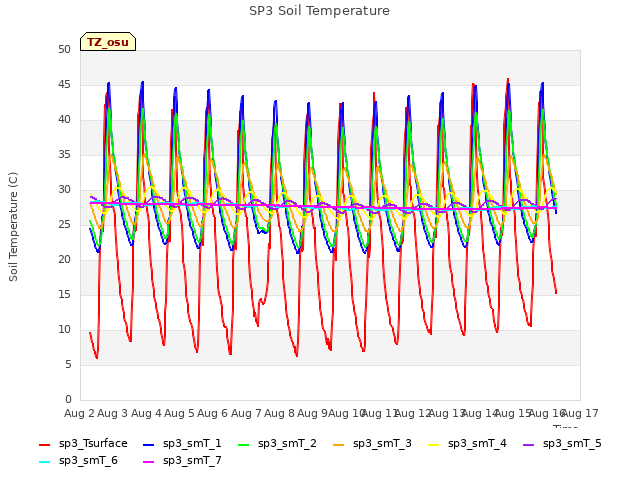The height and width of the screenshot is (480, 640).
Task: Click the 45 y-axis tick label
Action: coord(64,85)
